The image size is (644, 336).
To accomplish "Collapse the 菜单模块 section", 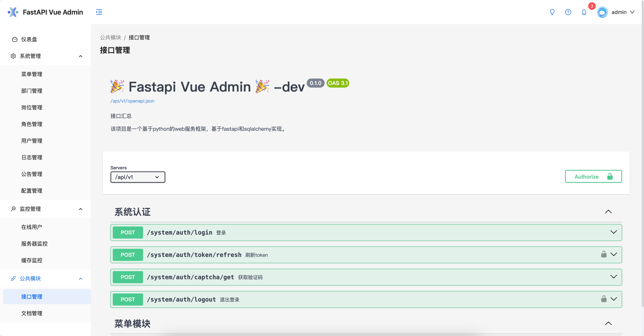I will (608, 323).
